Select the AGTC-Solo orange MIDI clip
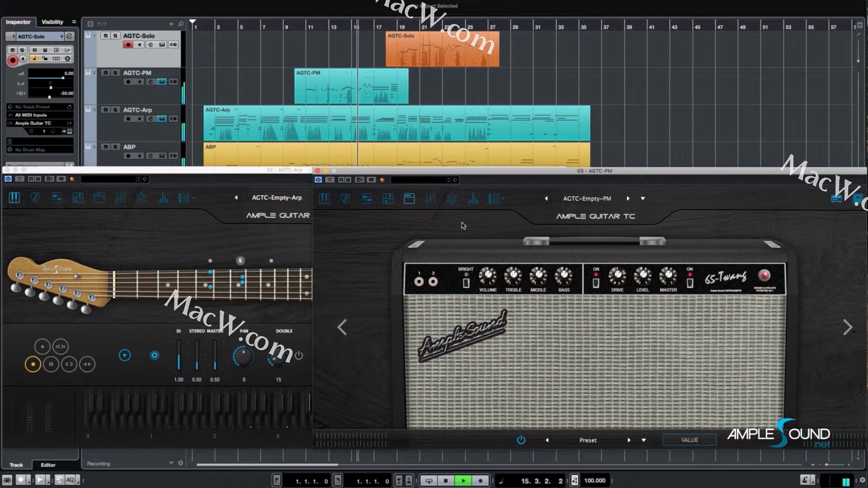Viewport: 868px width, 488px height. [x=442, y=49]
